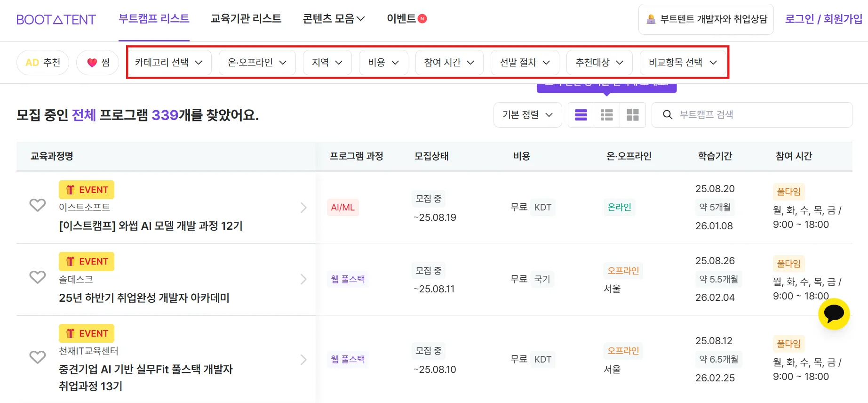
Task: Open the arrow for the 이스트캠프 course row
Action: [x=303, y=208]
